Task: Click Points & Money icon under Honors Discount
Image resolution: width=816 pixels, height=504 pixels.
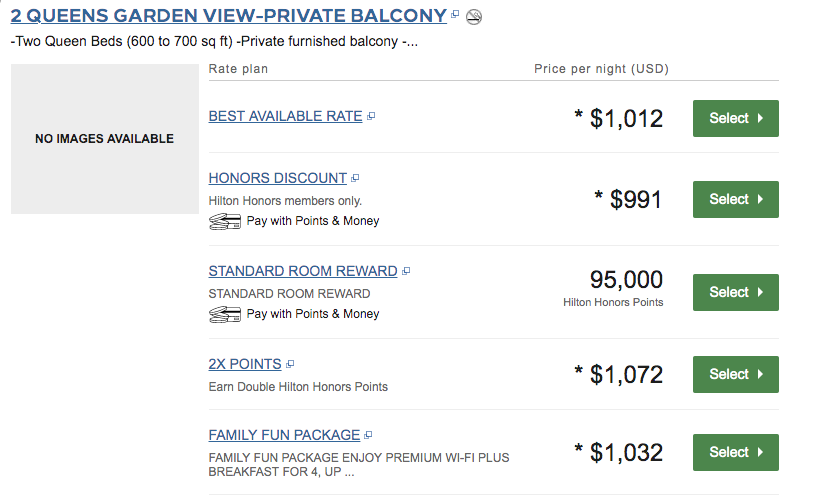Action: [x=225, y=221]
